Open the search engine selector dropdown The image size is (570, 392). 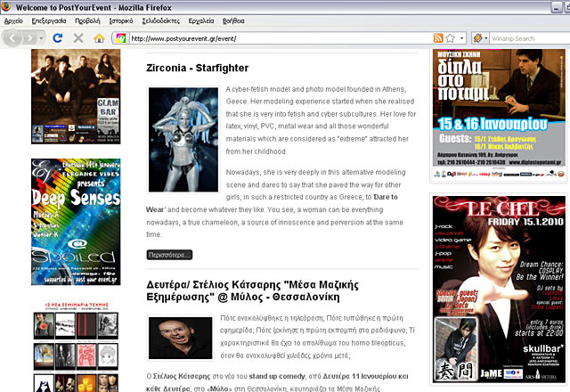click(x=480, y=38)
